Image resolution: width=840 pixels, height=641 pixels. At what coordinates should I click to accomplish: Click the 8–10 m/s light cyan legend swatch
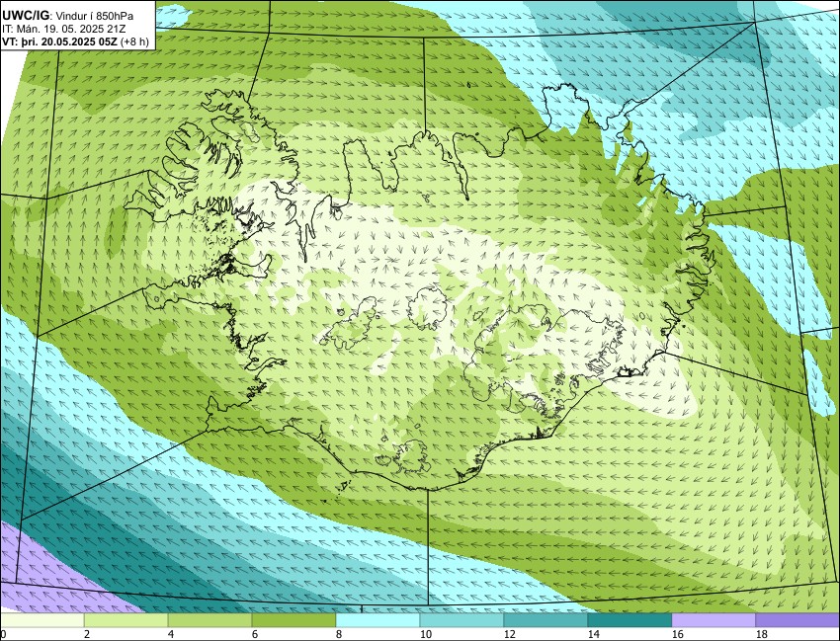(378, 620)
